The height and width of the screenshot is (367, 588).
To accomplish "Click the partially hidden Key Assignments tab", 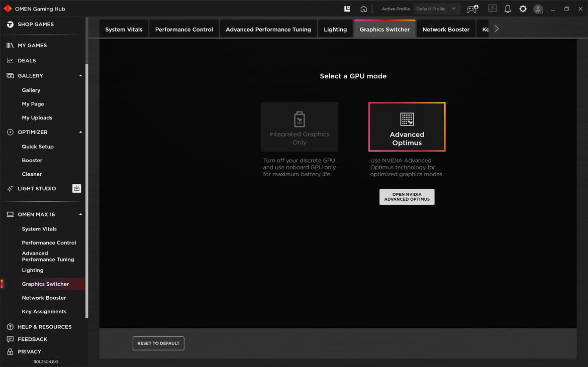I will tap(483, 29).
